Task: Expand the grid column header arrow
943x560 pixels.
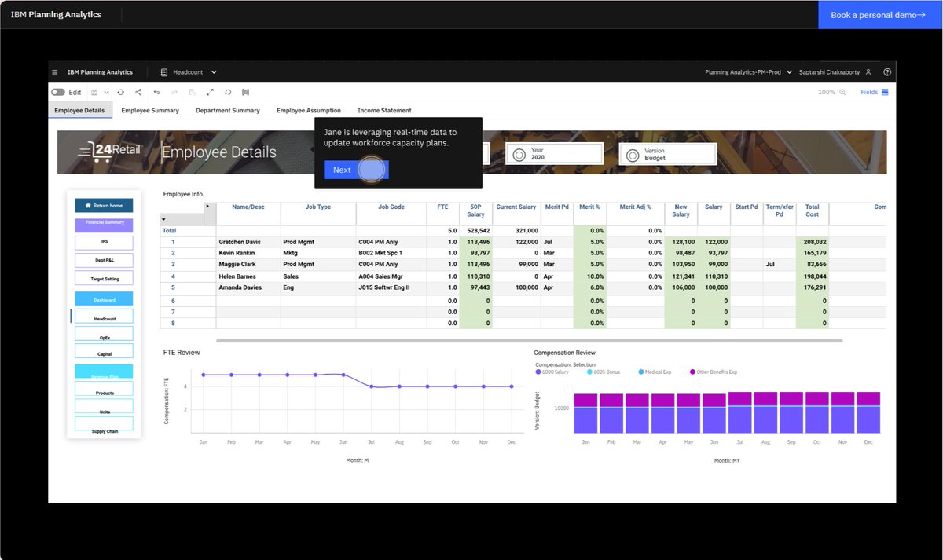Action: tap(207, 207)
